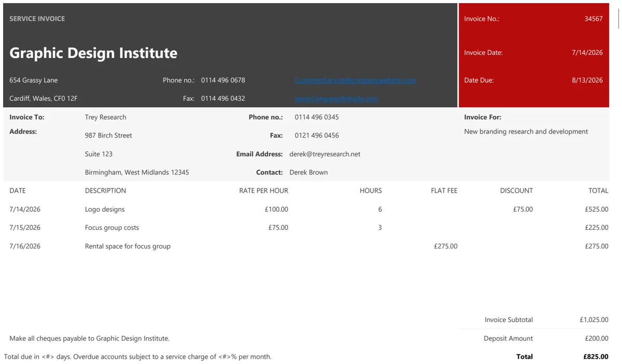Image resolution: width=622 pixels, height=364 pixels.
Task: Click the Deposit Amount label
Action: [508, 338]
